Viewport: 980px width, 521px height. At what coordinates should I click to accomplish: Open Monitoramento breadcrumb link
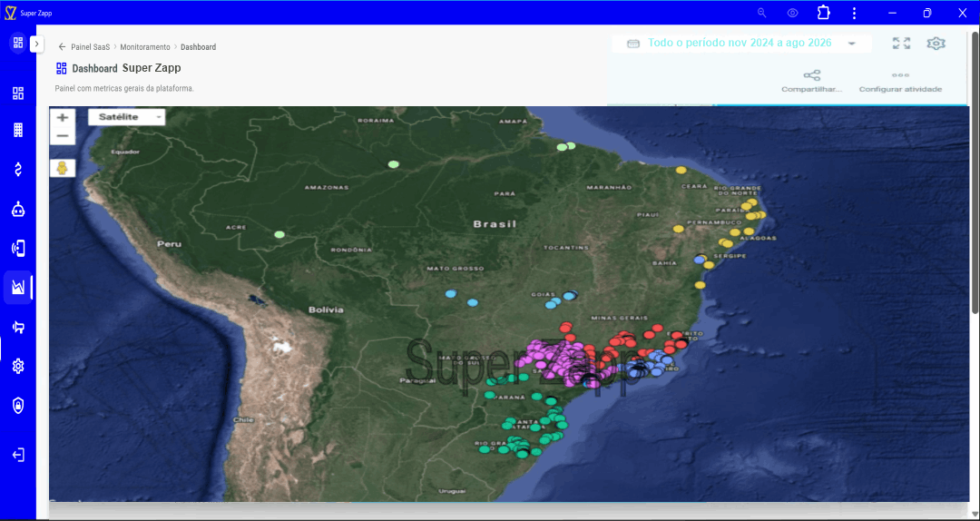(x=145, y=47)
